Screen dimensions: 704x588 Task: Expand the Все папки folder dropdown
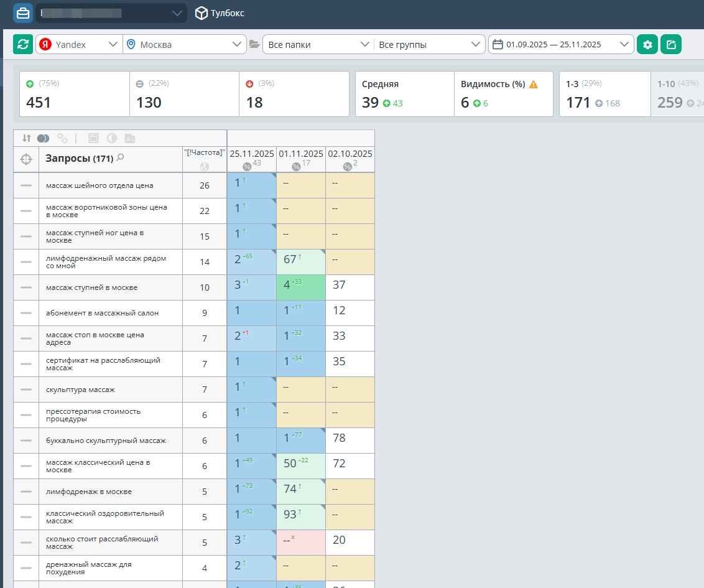[x=318, y=44]
